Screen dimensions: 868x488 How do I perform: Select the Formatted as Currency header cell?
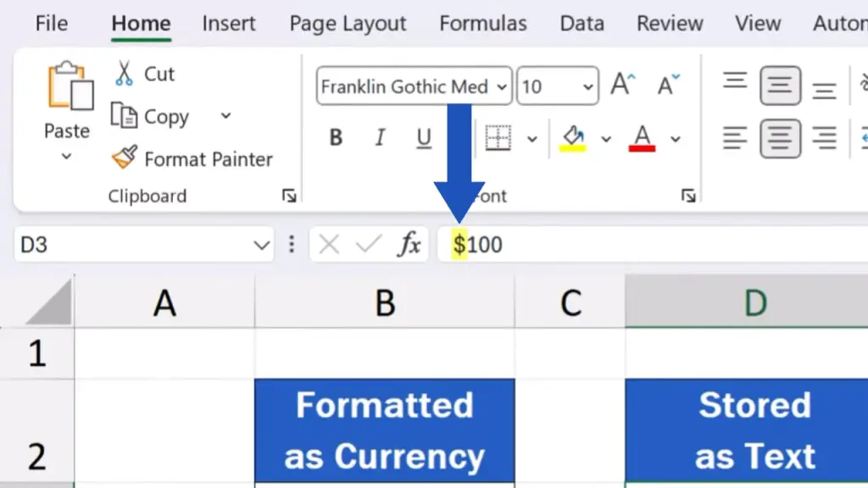[384, 430]
